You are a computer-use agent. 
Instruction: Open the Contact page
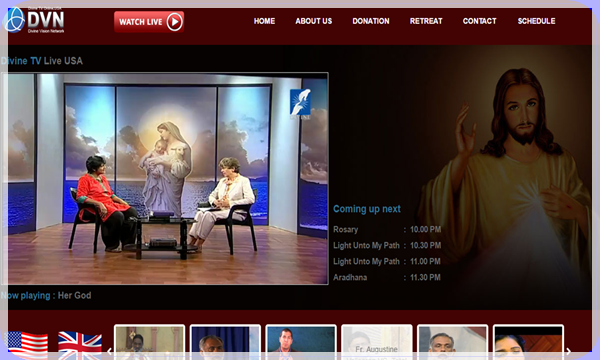pos(479,21)
